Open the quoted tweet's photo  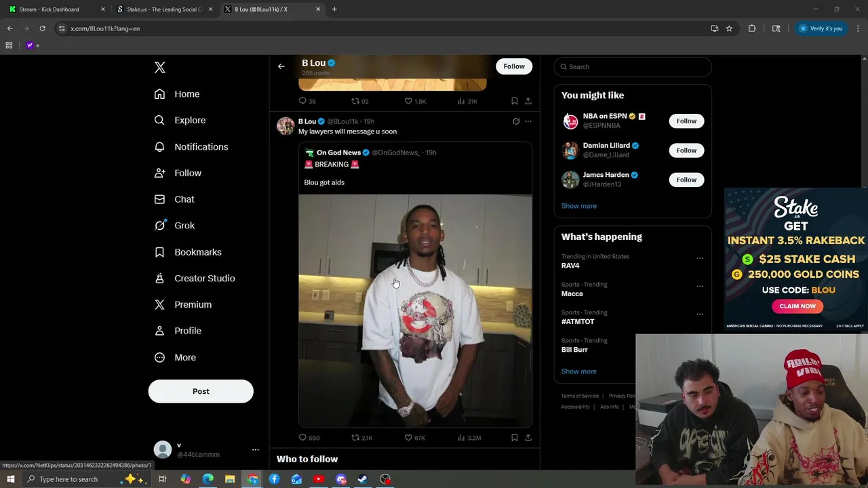[415, 310]
